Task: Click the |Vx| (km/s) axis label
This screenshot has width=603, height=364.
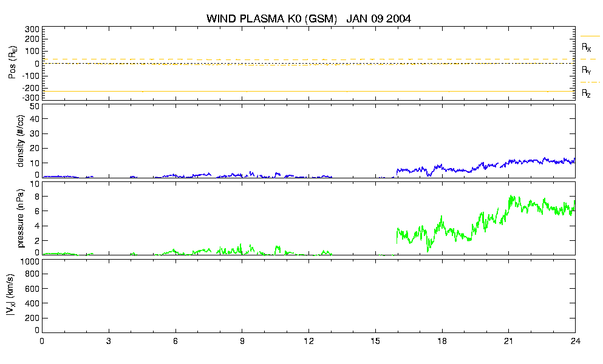Action: click(x=11, y=295)
